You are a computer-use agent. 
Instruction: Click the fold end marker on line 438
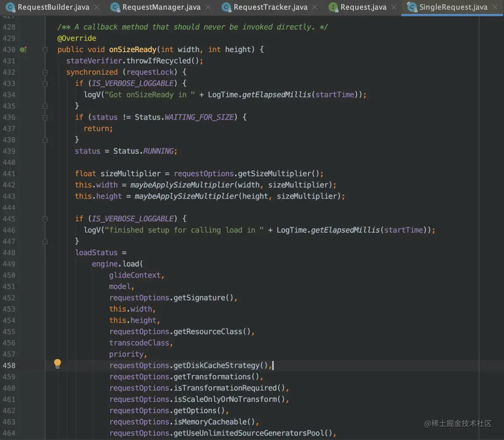45,140
